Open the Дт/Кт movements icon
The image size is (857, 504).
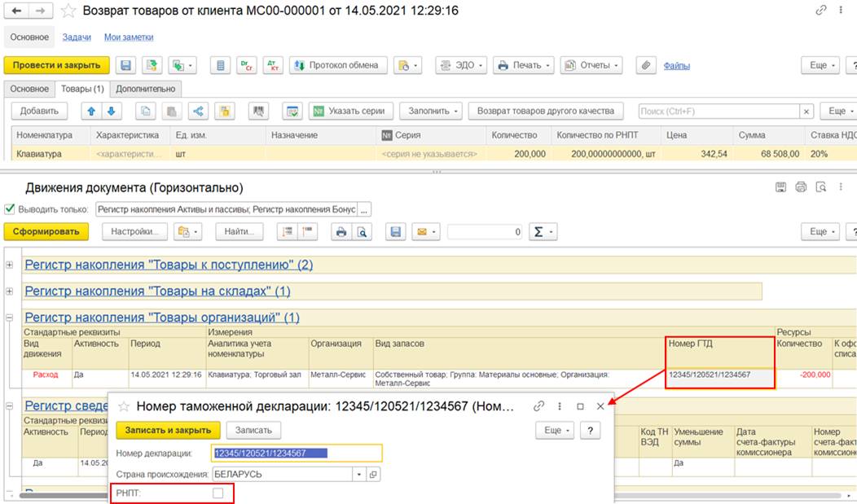273,65
